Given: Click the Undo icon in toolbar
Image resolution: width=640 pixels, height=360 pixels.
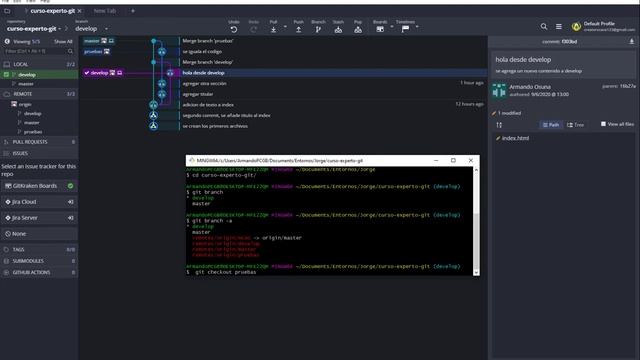Looking at the screenshot, I should 234,29.
